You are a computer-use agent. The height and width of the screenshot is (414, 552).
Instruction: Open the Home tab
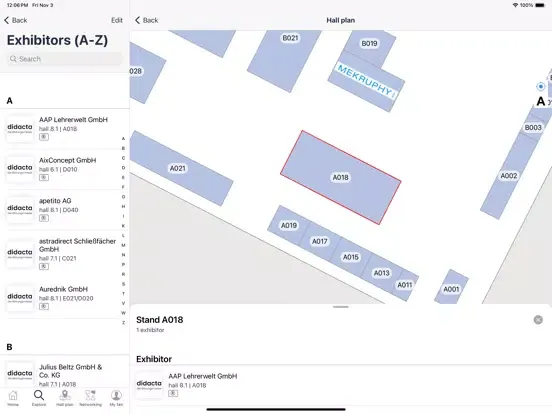13,398
